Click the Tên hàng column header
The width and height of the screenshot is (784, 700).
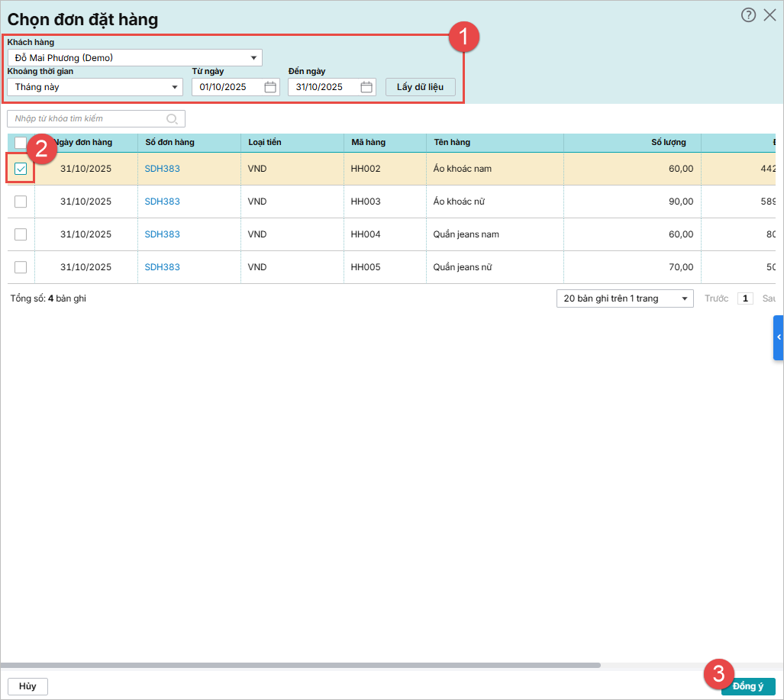(x=452, y=143)
